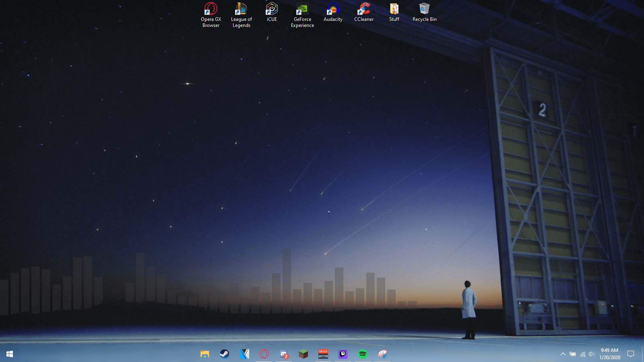Screen dimensions: 644x362
Task: Open the Action Center notifications panel
Action: click(631, 354)
